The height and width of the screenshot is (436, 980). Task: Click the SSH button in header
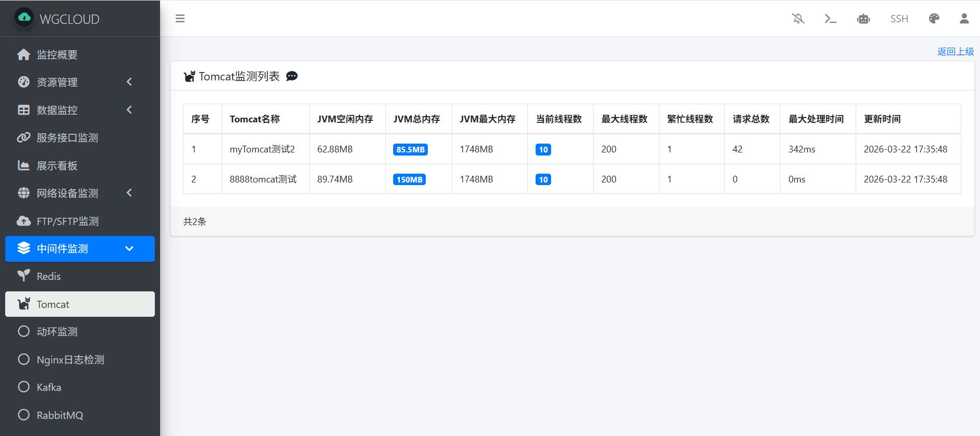899,19
